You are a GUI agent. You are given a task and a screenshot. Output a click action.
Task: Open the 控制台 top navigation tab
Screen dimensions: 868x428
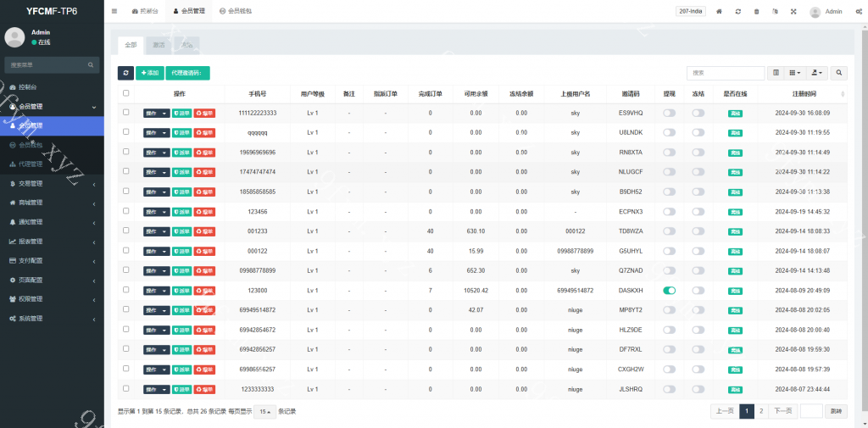point(144,11)
